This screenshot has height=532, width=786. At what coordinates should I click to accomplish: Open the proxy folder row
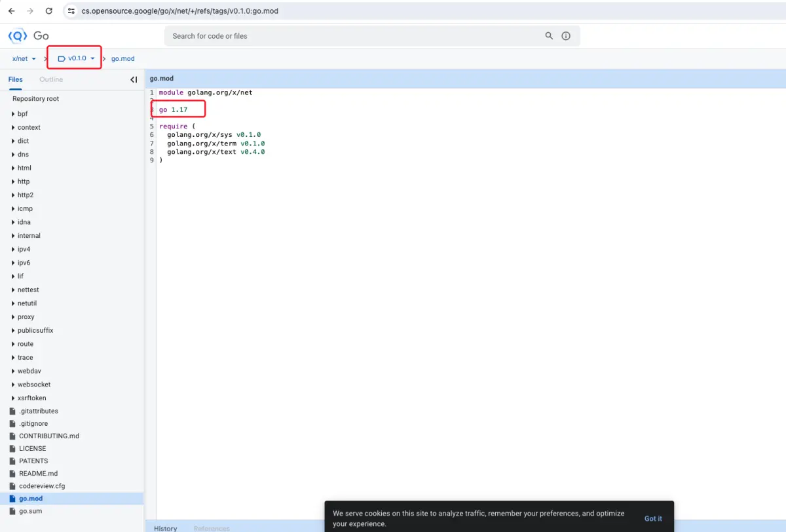(72, 317)
